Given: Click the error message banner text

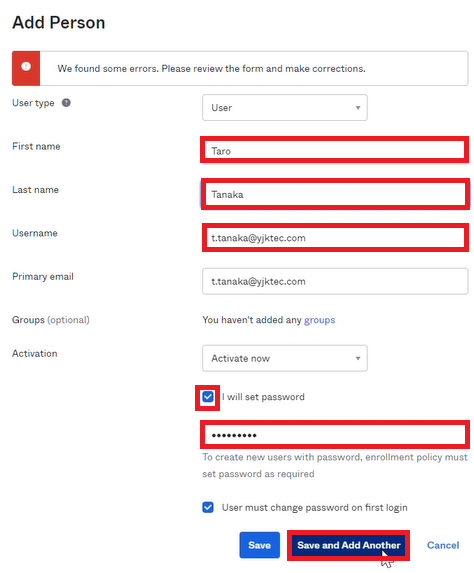Looking at the screenshot, I should click(211, 69).
